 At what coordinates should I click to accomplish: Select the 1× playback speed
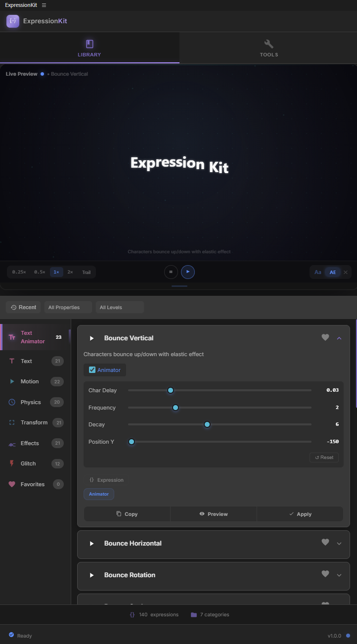[56, 272]
